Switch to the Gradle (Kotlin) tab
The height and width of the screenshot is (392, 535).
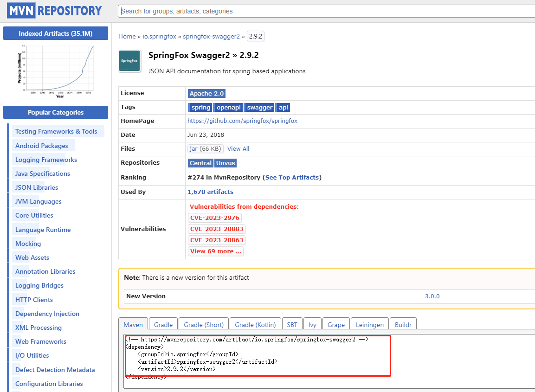click(x=255, y=324)
